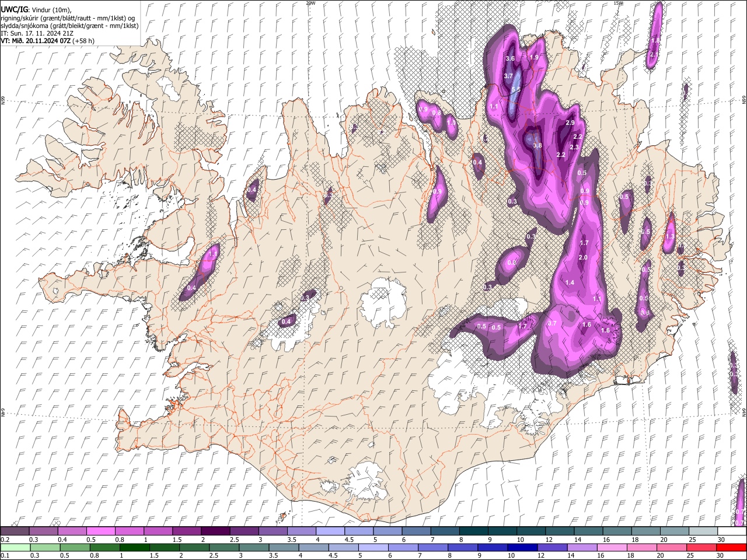Click the 0.1 label on the rain legend
Screen dimensions: 747x560
tap(4, 555)
